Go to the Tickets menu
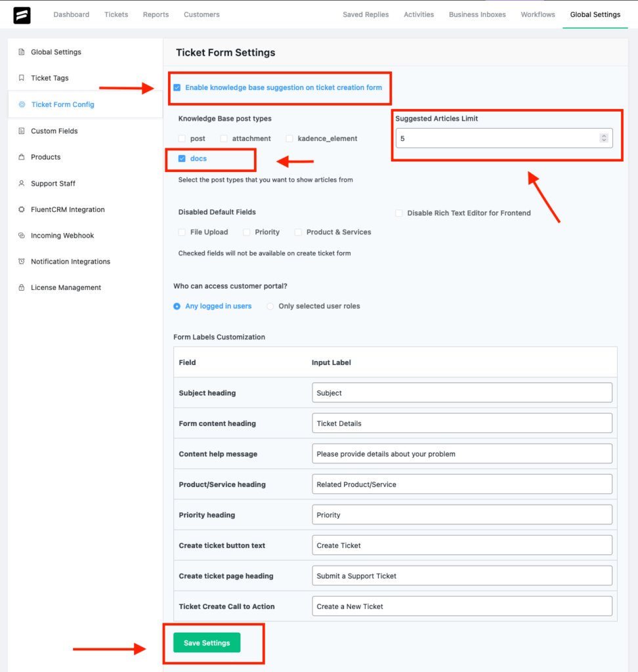This screenshot has height=672, width=638. tap(116, 14)
